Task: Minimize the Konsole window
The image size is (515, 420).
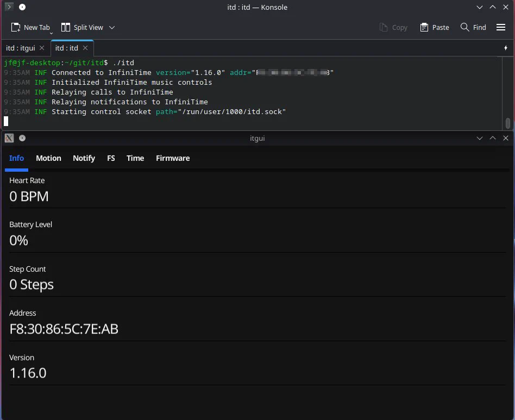Action: (480, 7)
